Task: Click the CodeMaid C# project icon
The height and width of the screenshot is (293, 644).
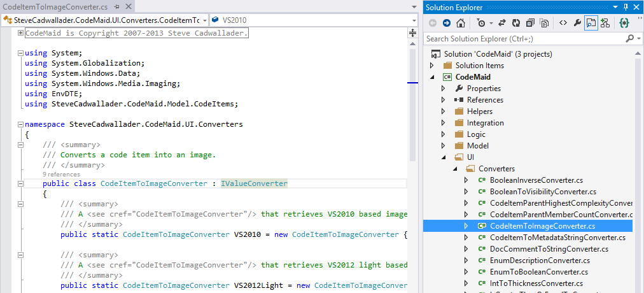Action: coord(447,77)
